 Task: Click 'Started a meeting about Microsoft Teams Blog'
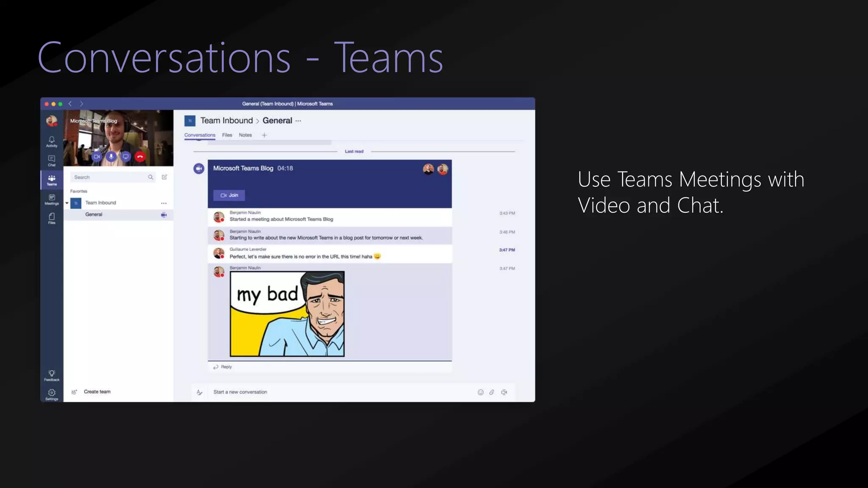tap(281, 219)
